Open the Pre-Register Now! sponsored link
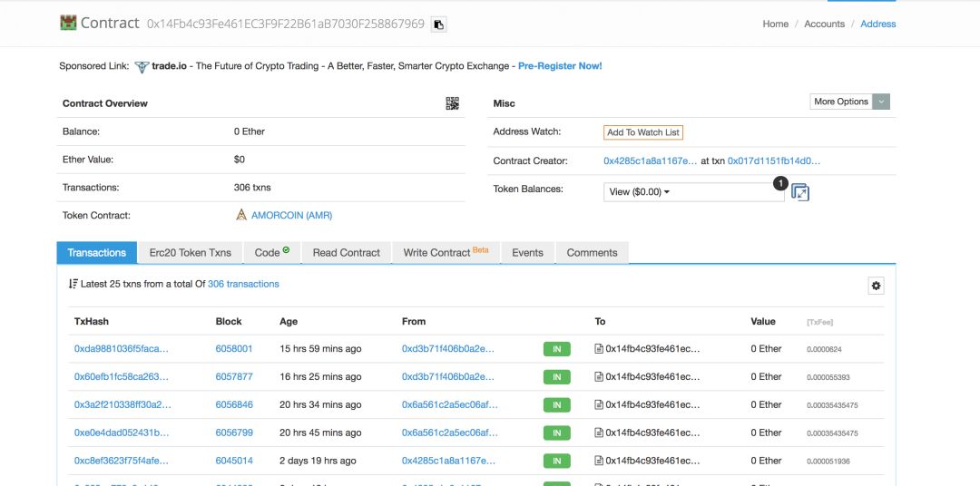The height and width of the screenshot is (486, 980). 560,65
